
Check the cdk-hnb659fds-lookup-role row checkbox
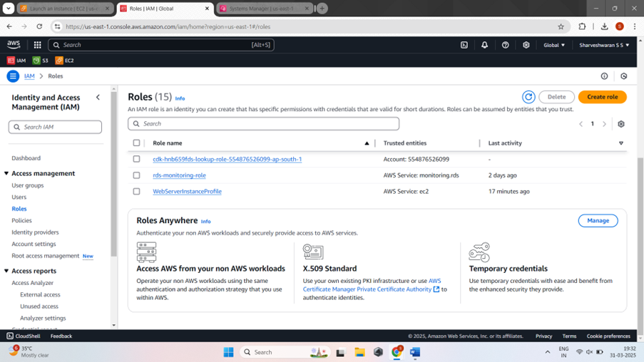[136, 159]
